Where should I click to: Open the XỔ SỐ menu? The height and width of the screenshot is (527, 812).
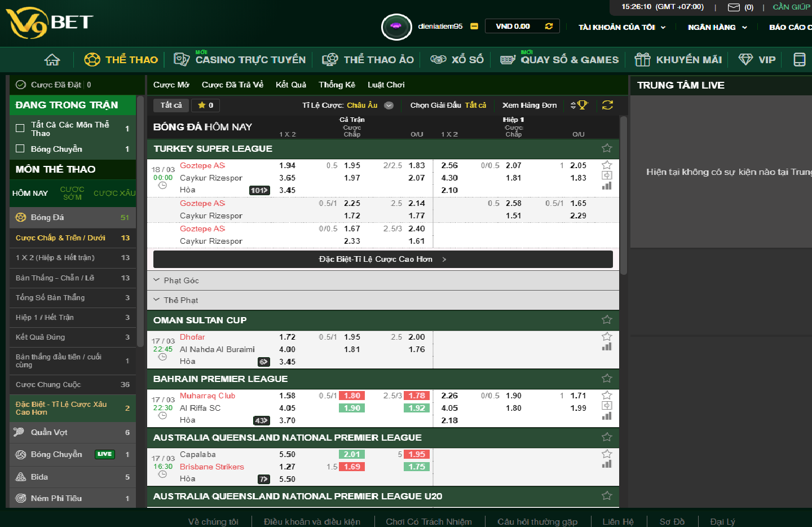[457, 60]
